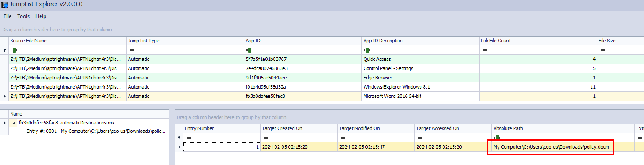The height and width of the screenshot is (165, 644).
Task: Sort by Jump List Type column header
Action: pyautogui.click(x=185, y=41)
